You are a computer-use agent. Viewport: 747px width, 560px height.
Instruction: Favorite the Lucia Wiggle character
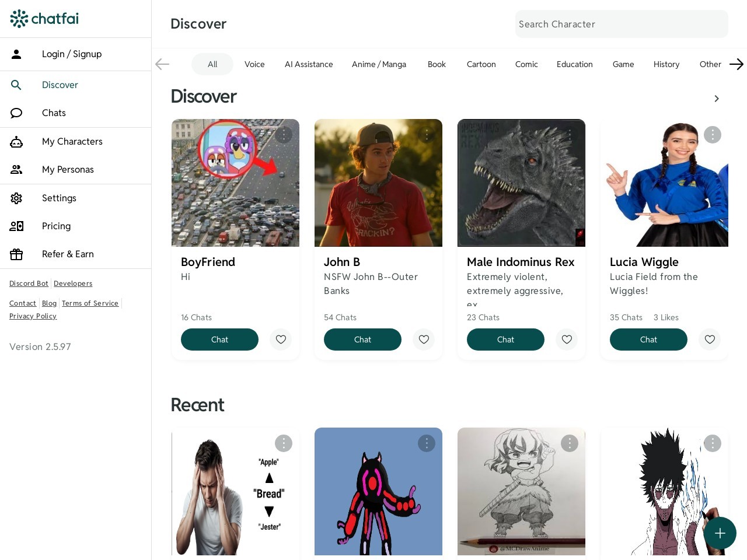tap(710, 339)
